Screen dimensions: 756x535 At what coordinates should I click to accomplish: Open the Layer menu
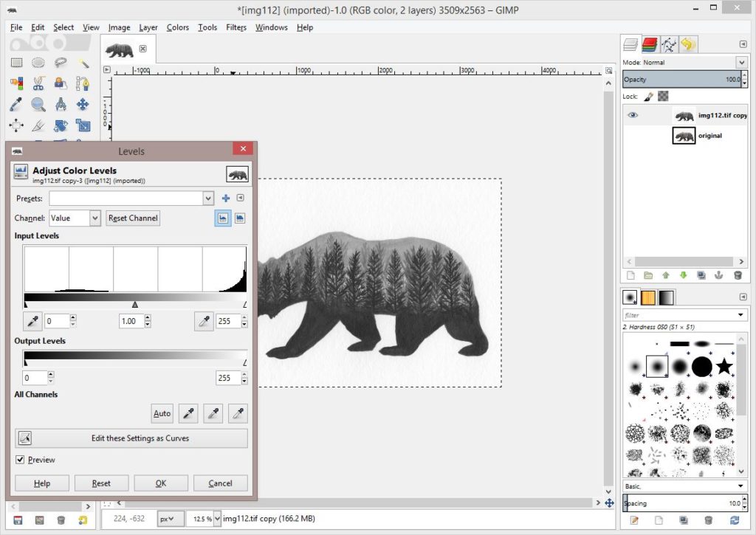pyautogui.click(x=148, y=27)
